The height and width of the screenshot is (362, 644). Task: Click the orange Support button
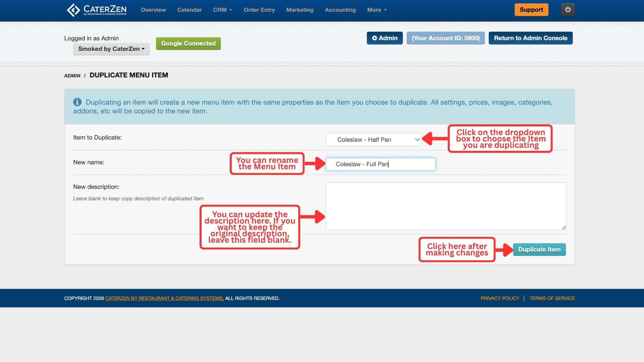coord(531,10)
